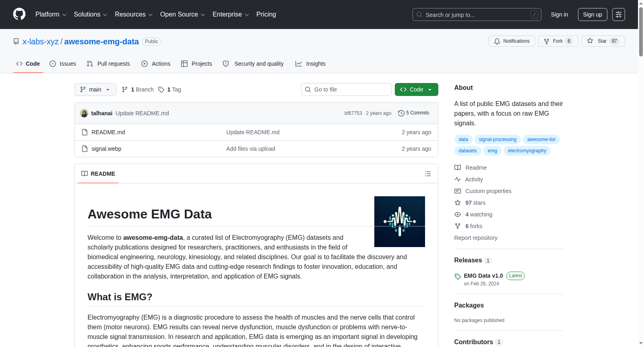Viewport: 644px width, 347px height.
Task: Click the datasets topic tag
Action: coord(468,151)
